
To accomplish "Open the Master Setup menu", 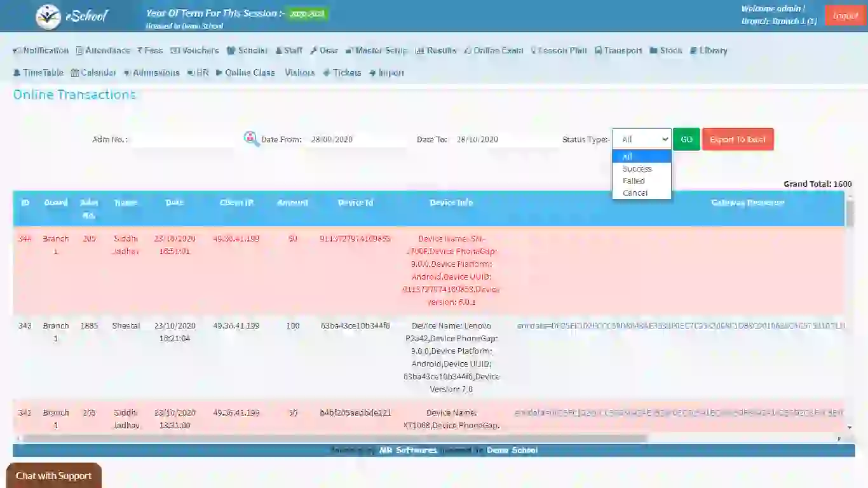I will point(376,50).
